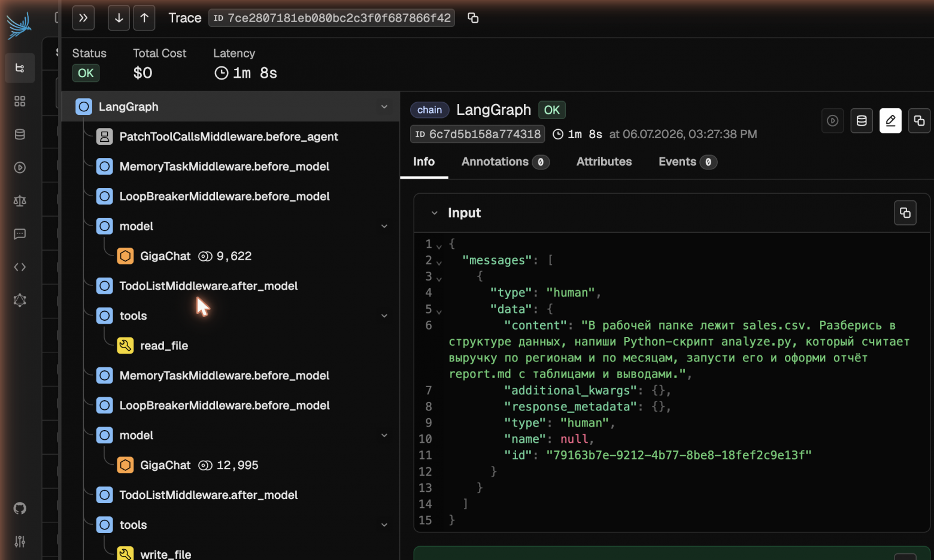Image resolution: width=934 pixels, height=560 pixels.
Task: Click the first GigaChat LLM span icon
Action: click(x=125, y=256)
